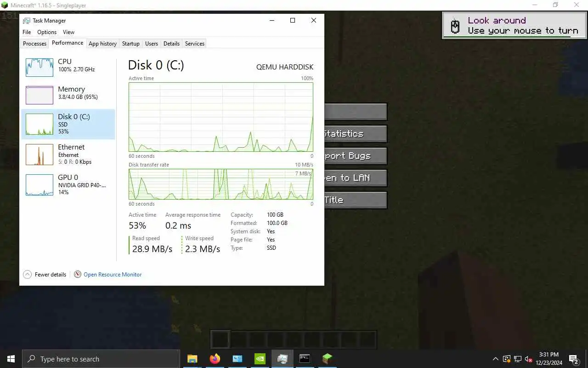Image resolution: width=588 pixels, height=368 pixels.
Task: Click the mouse icon in tutorial toast
Action: click(x=455, y=26)
